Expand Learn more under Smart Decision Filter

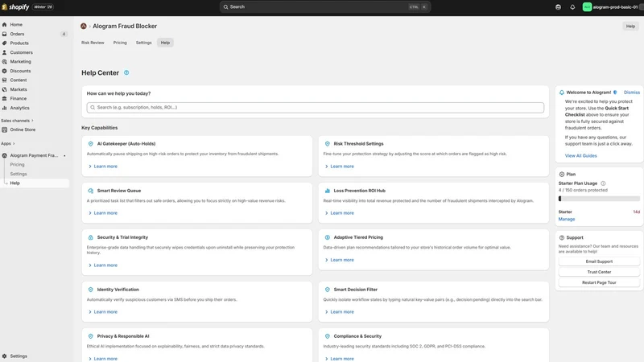coord(340,312)
